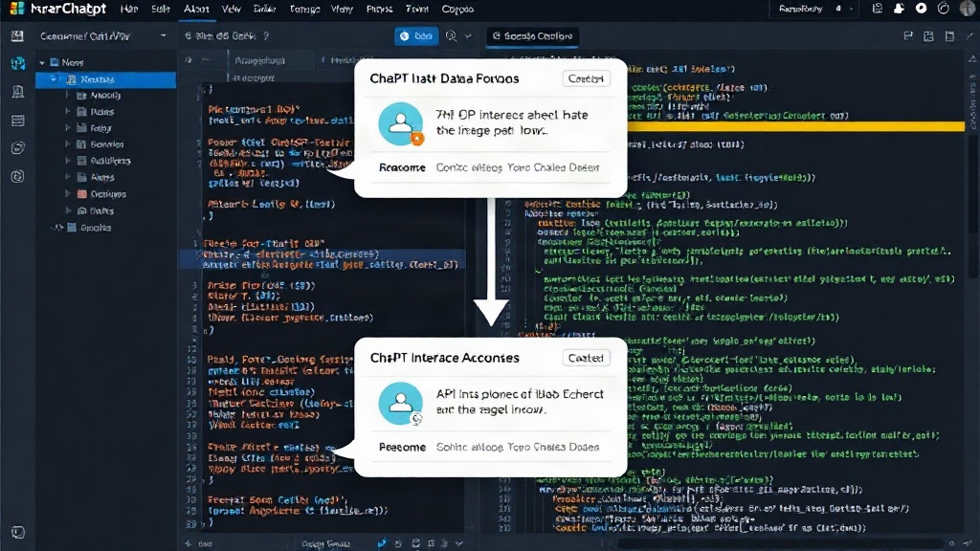This screenshot has width=980, height=551.
Task: Click the last page icon in right editor toolbar
Action: (x=950, y=36)
